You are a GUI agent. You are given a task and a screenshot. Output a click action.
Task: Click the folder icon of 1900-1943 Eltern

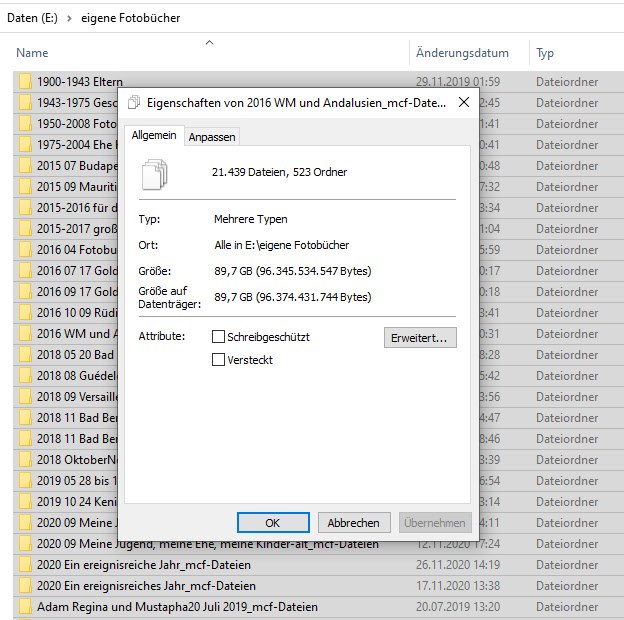click(x=25, y=82)
